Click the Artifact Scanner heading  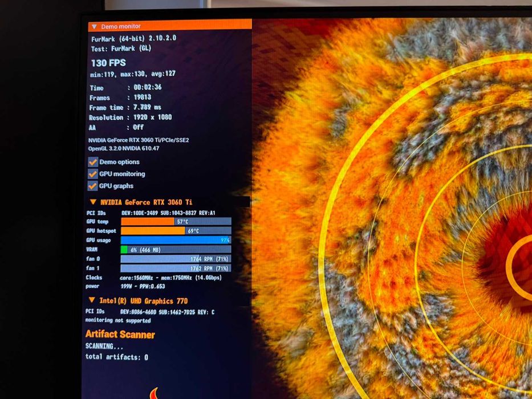click(120, 335)
